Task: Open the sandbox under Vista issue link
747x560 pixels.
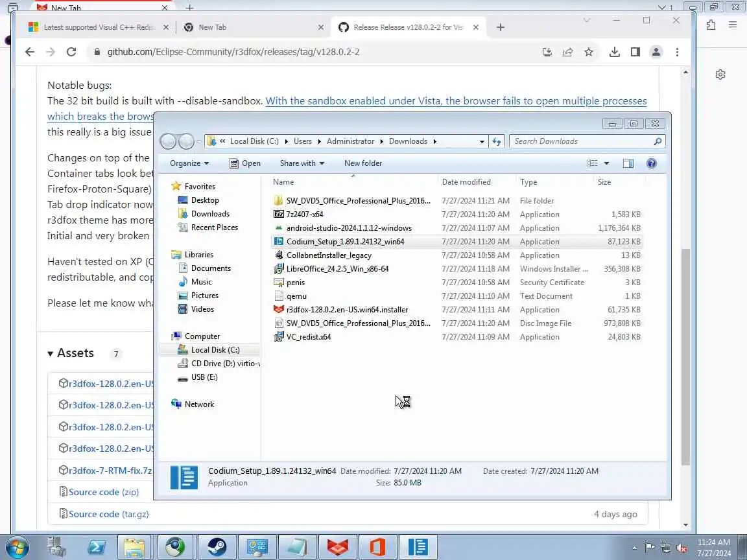Action: coord(456,101)
